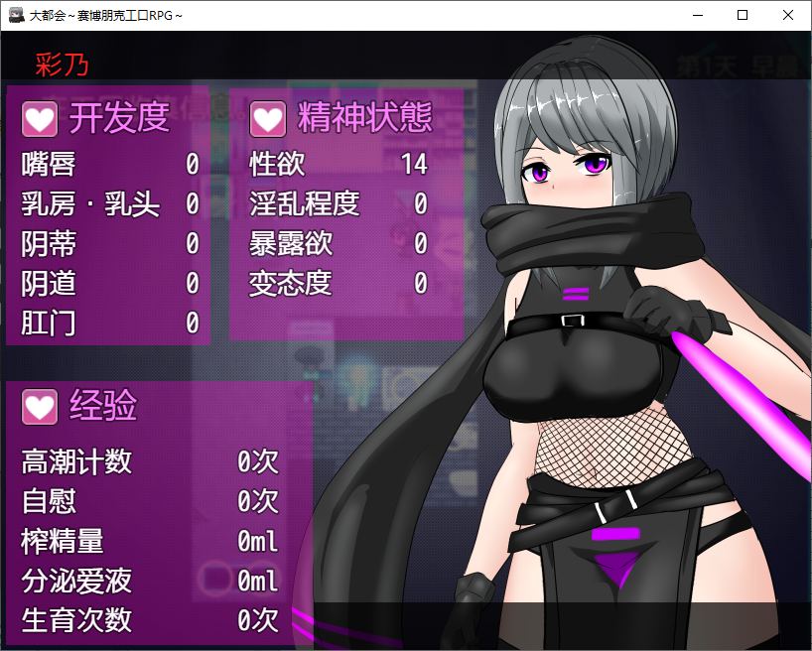Image resolution: width=812 pixels, height=651 pixels.
Task: Click the heart icon beside 经验
Action: click(41, 406)
